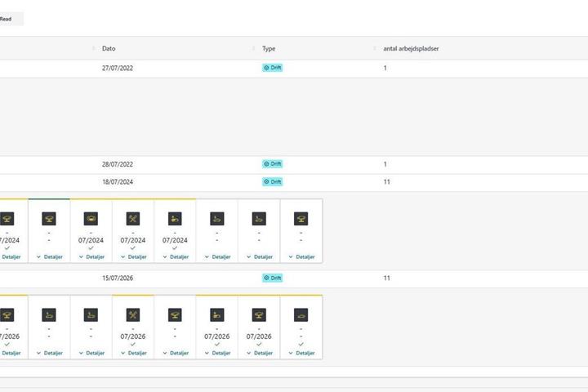The image size is (588, 392).
Task: Click checkmark under tools card's 07/2026 date
Action: (x=133, y=344)
